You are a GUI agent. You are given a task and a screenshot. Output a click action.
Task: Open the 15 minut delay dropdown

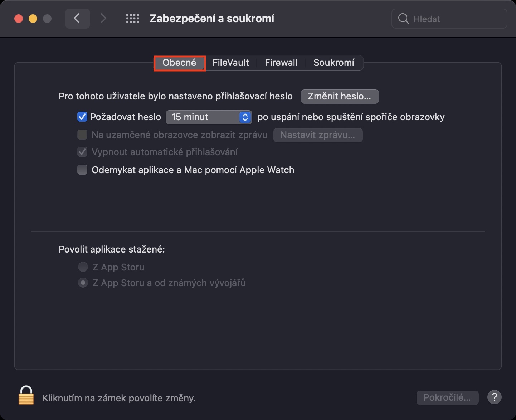coord(209,117)
